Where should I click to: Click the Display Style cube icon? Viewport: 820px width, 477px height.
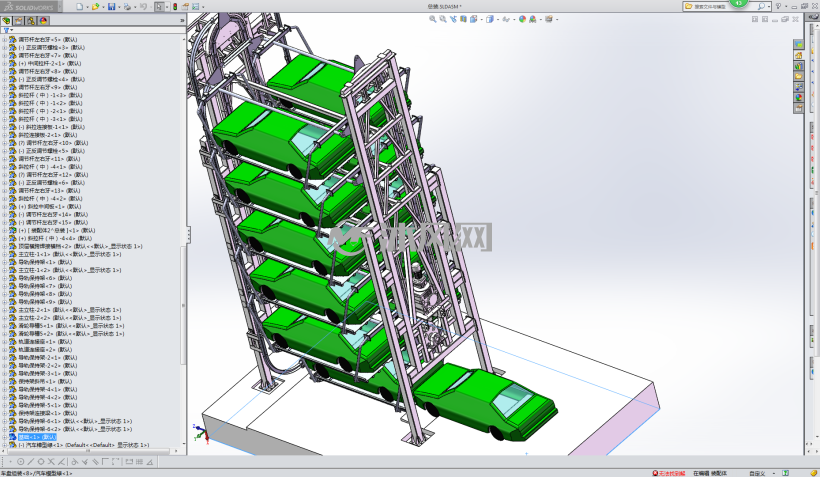pyautogui.click(x=489, y=19)
